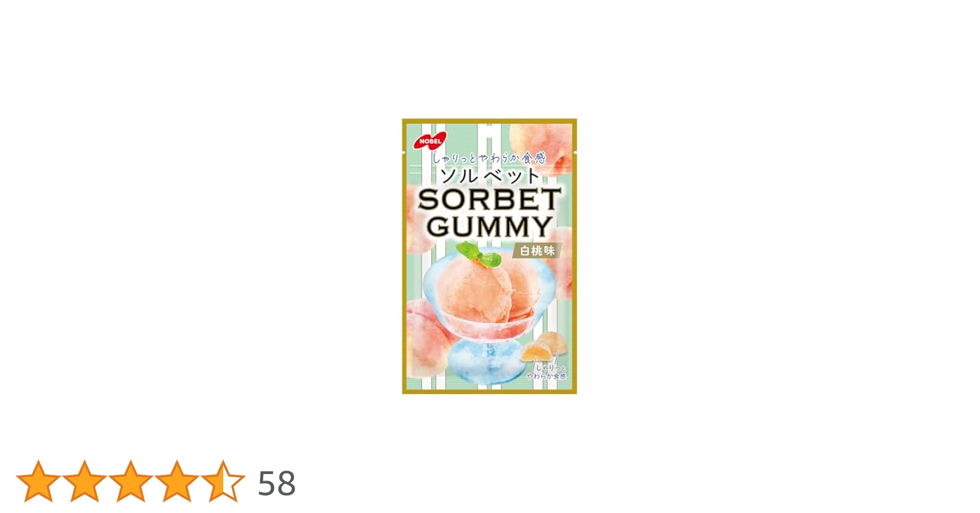Click the word SORBET on the package
This screenshot has width=980, height=513.
[x=489, y=199]
